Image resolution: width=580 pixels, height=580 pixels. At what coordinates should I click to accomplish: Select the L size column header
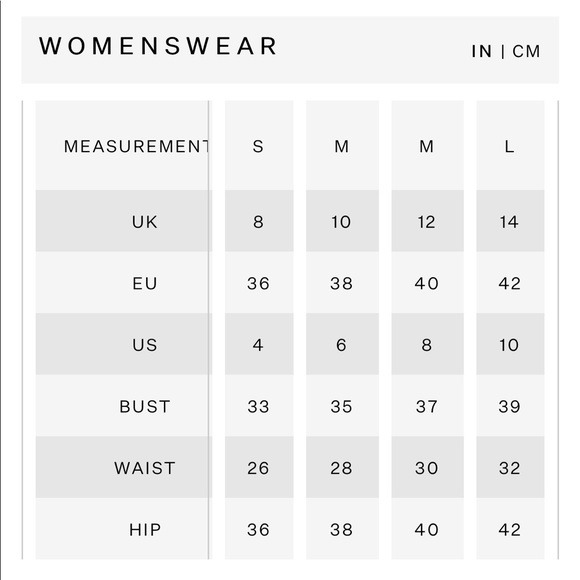[510, 146]
